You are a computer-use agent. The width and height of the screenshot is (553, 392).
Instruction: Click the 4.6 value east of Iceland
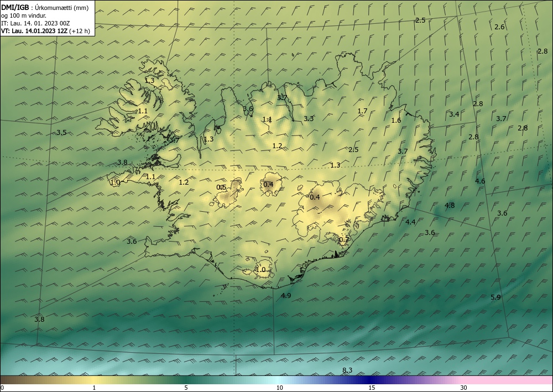[480, 181]
